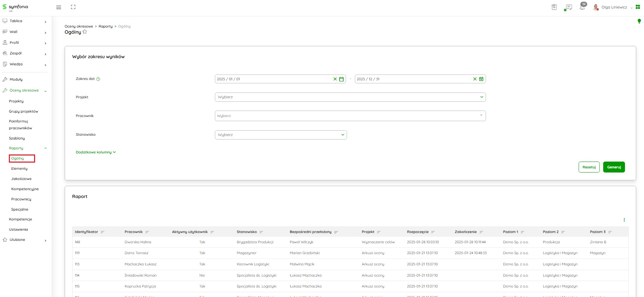This screenshot has height=297, width=644.
Task: Open the notifications bell
Action: point(582,7)
